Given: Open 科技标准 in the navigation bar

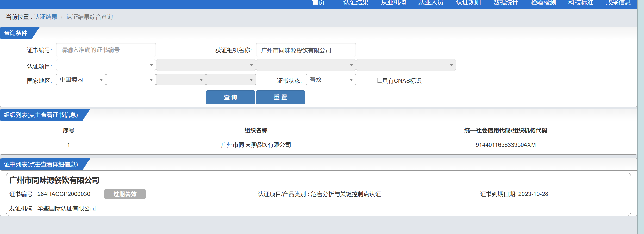Looking at the screenshot, I should pos(581,3).
